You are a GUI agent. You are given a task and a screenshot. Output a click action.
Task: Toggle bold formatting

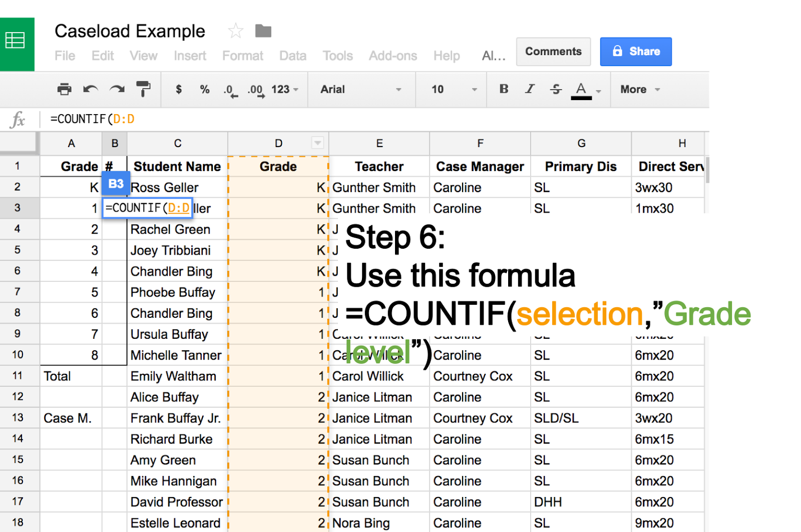(x=503, y=89)
